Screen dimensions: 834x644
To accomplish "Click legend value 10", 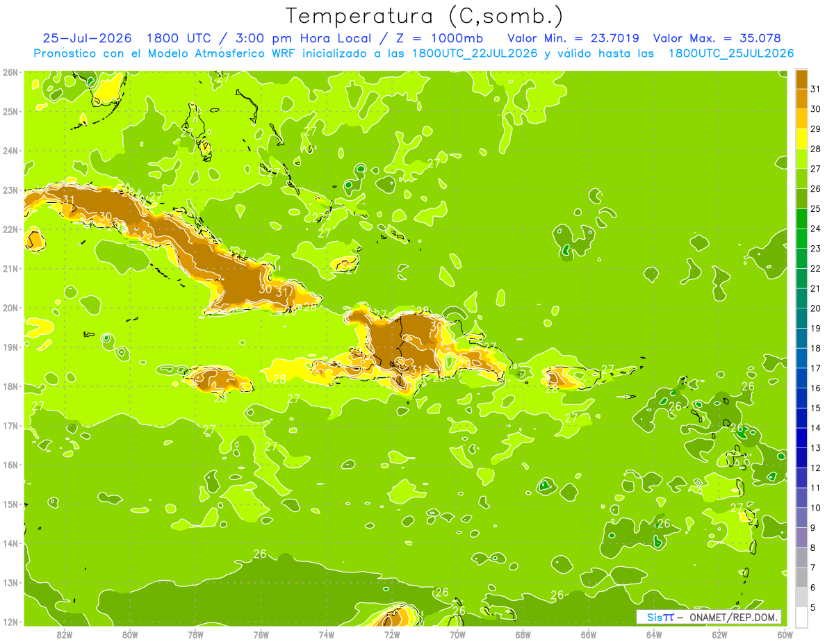I will [816, 508].
